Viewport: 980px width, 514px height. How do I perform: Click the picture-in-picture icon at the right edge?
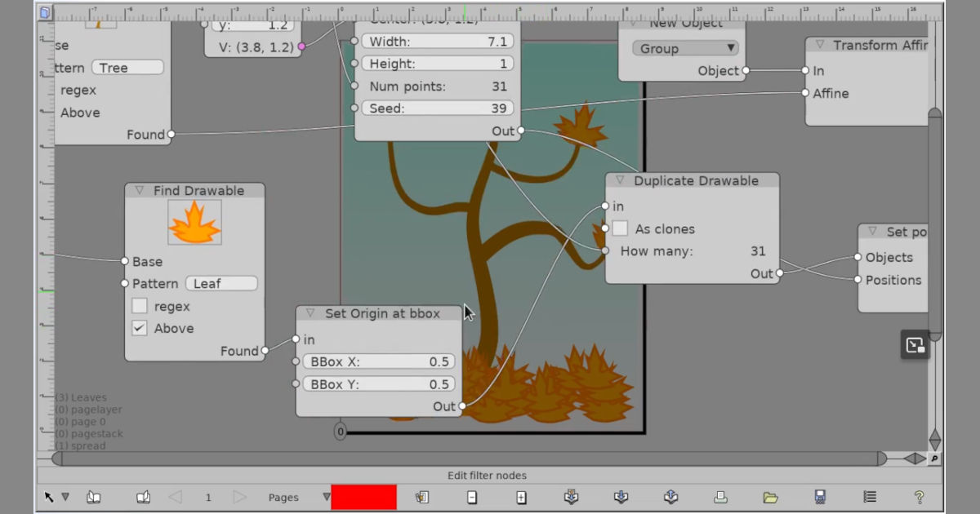[914, 345]
